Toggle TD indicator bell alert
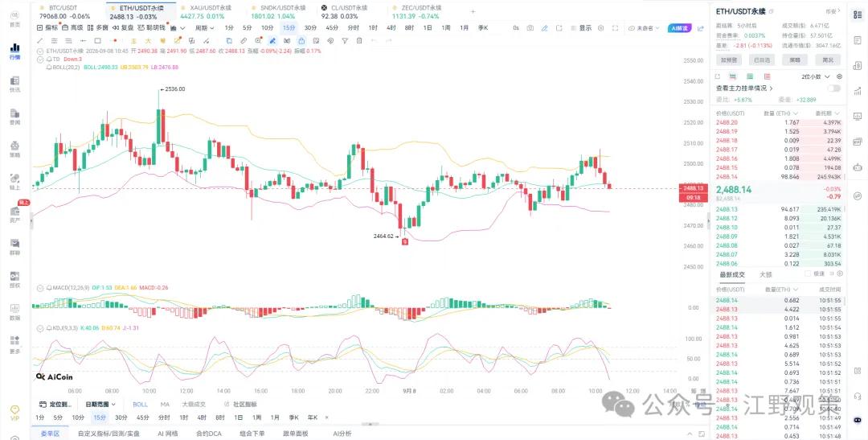The height and width of the screenshot is (440, 868). tap(49, 59)
